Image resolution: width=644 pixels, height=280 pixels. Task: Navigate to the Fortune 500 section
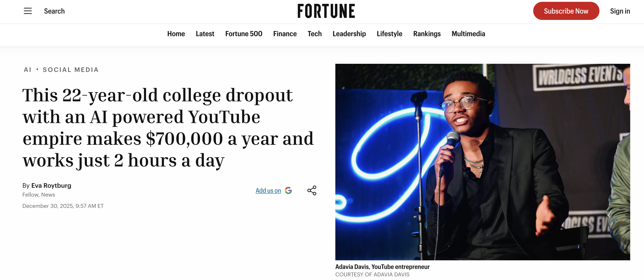244,34
